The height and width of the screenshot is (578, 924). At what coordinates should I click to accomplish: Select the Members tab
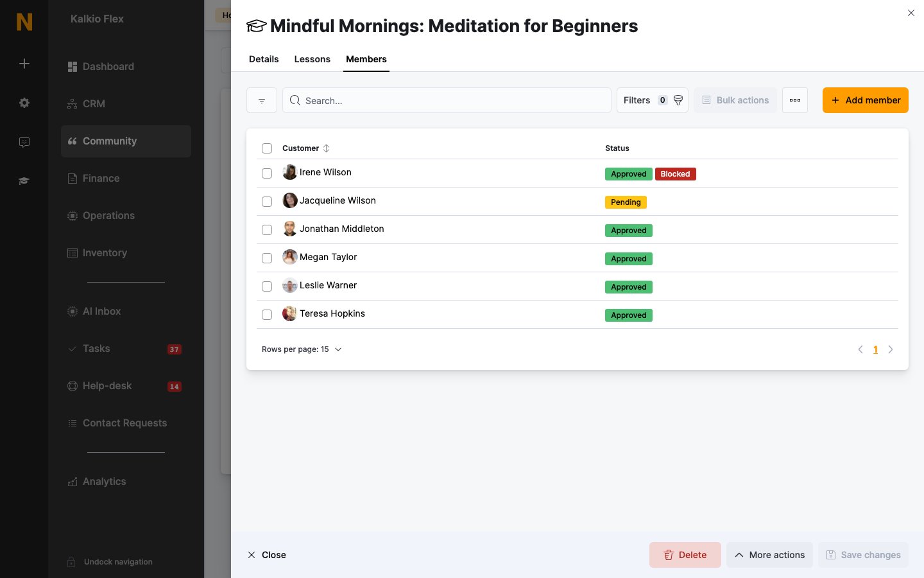tap(366, 59)
